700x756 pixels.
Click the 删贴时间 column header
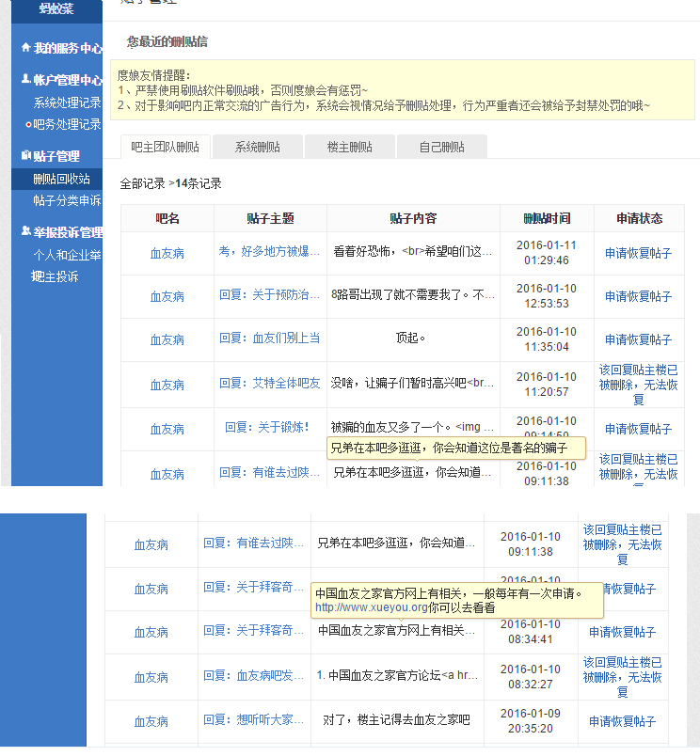pos(547,218)
